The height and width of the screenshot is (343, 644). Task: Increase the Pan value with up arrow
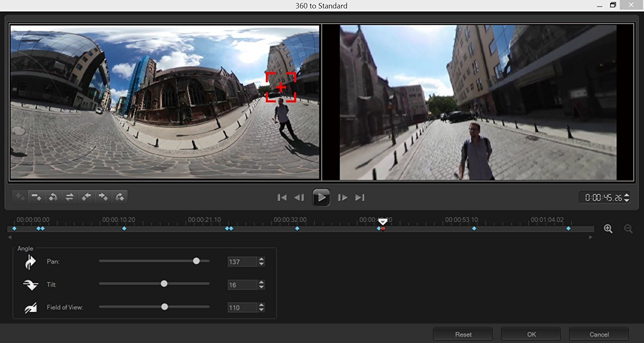coord(261,259)
